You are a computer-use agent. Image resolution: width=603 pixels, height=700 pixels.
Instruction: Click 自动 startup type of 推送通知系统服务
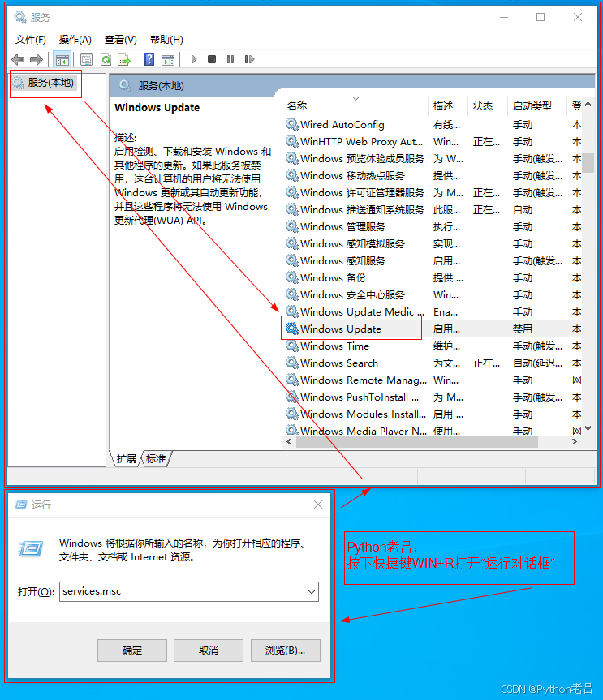pos(522,209)
